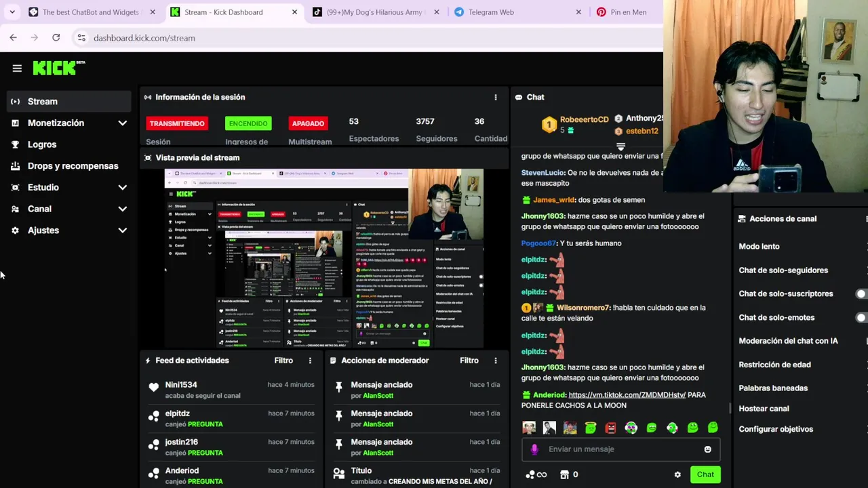This screenshot has width=868, height=488.
Task: Open three-dot menu of Acciones de moderador
Action: click(496, 361)
